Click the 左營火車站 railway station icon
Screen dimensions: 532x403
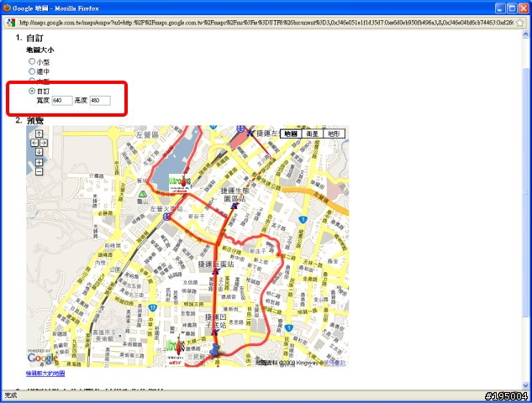[166, 217]
